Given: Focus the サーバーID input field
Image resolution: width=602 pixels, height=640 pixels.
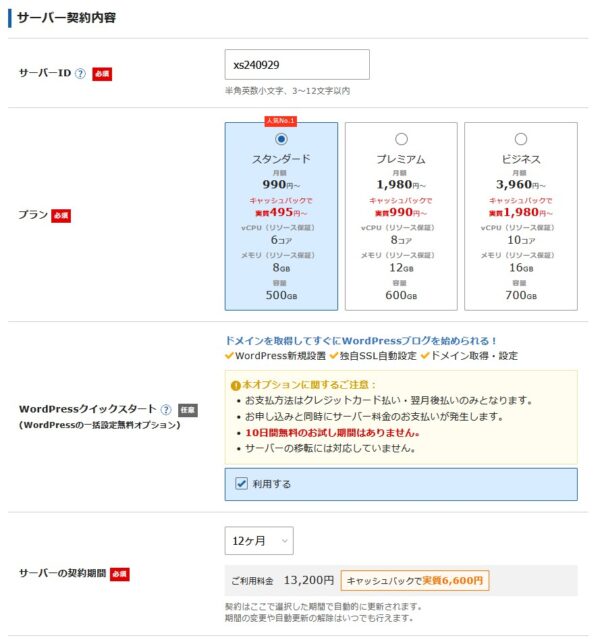Looking at the screenshot, I should click(x=297, y=64).
